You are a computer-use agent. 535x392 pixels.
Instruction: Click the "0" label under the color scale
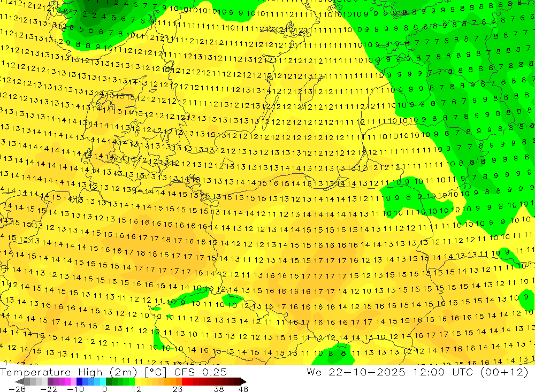click(x=104, y=389)
